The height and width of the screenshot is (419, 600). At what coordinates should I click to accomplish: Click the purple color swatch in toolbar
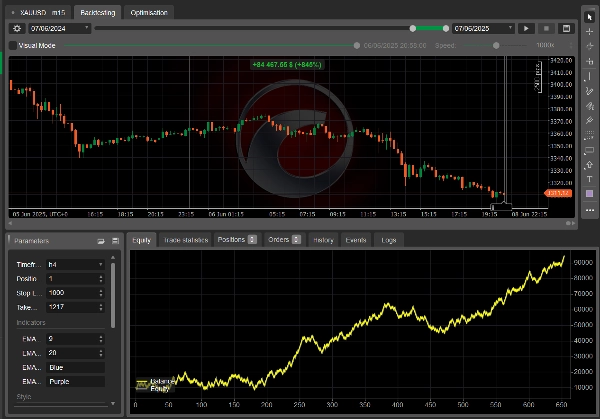[x=590, y=194]
